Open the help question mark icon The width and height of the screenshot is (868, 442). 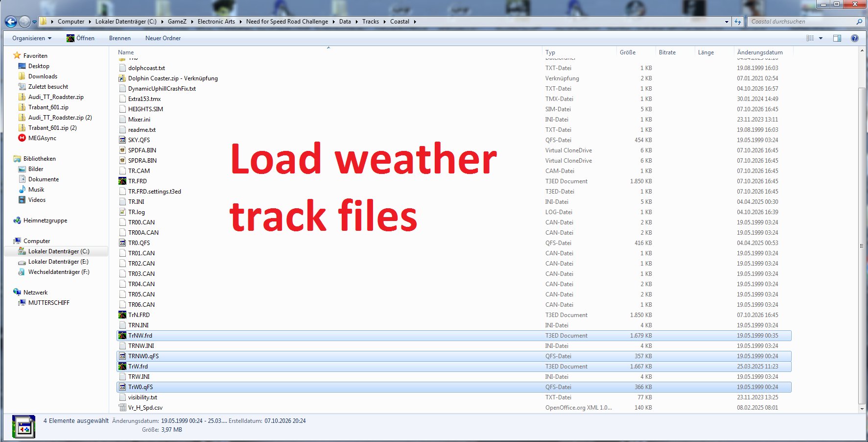[x=855, y=38]
